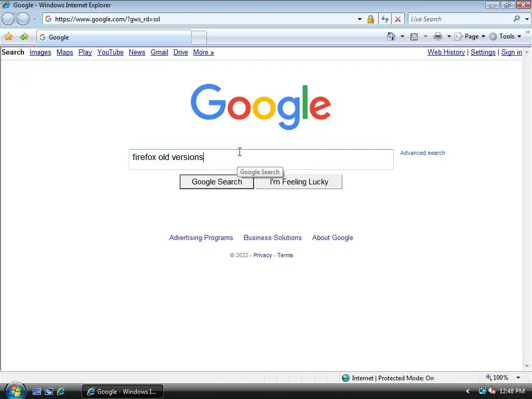The image size is (532, 399).
Task: Click the Refresh page icon
Action: [385, 19]
